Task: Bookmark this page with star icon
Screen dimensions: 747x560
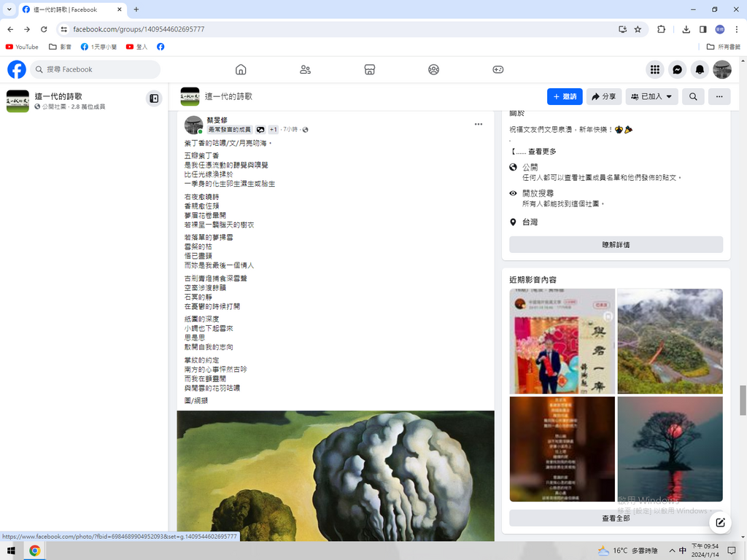Action: click(638, 29)
